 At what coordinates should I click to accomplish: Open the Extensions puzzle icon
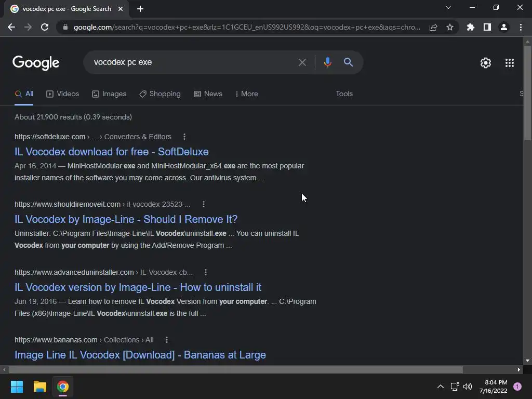click(x=470, y=27)
